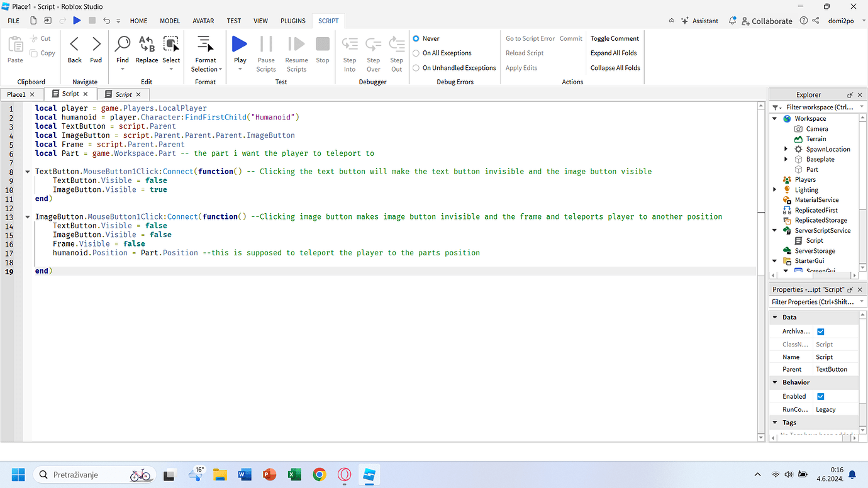This screenshot has height=488, width=868.
Task: Select On All Exceptions option
Action: 416,53
